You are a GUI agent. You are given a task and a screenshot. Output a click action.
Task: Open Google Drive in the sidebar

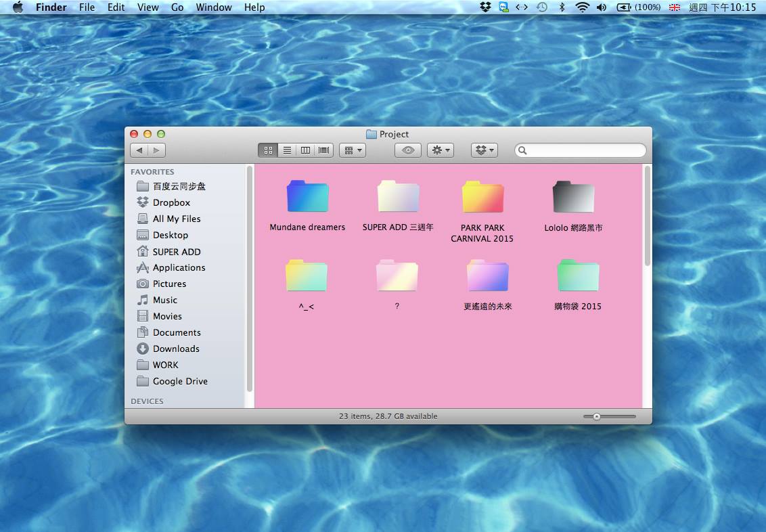point(179,381)
